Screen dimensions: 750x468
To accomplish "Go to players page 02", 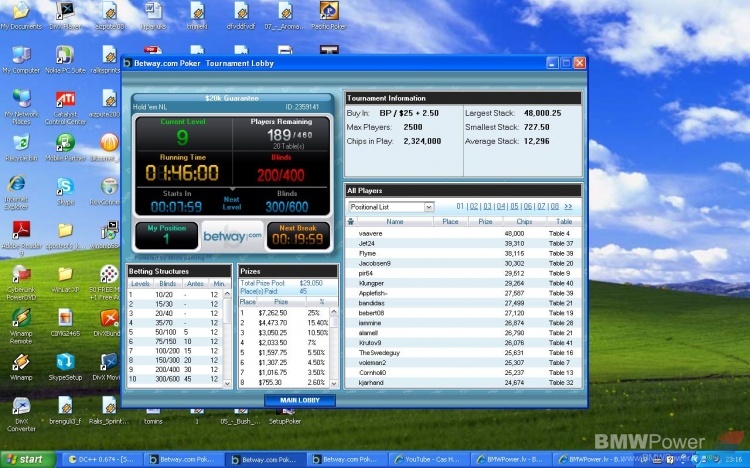I will 474,206.
